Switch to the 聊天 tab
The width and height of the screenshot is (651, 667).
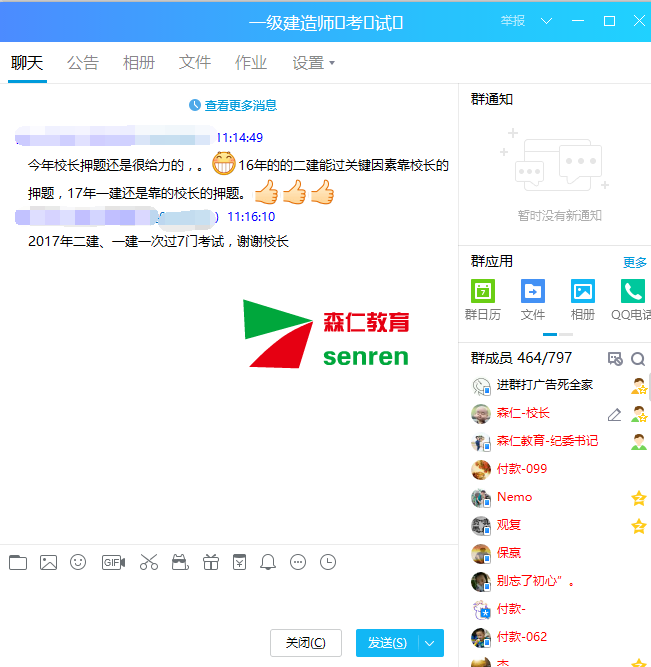pos(27,63)
